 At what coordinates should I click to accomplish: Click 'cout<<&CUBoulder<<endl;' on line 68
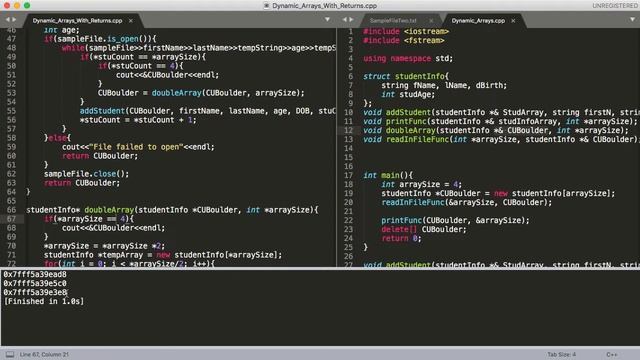(113, 228)
